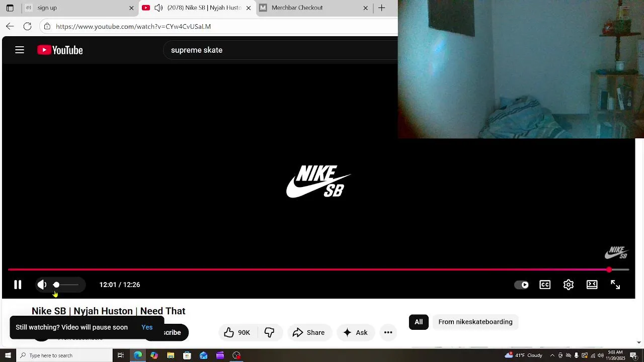Click the red video progress bar scrubber

click(x=609, y=270)
